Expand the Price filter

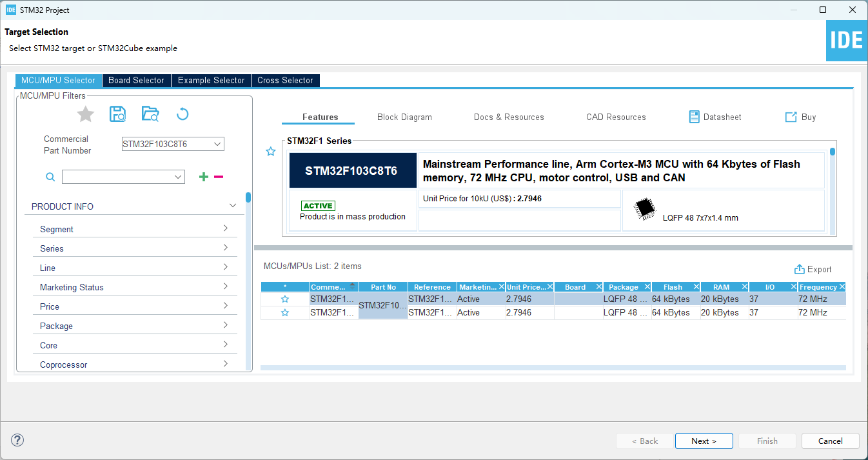click(x=226, y=306)
